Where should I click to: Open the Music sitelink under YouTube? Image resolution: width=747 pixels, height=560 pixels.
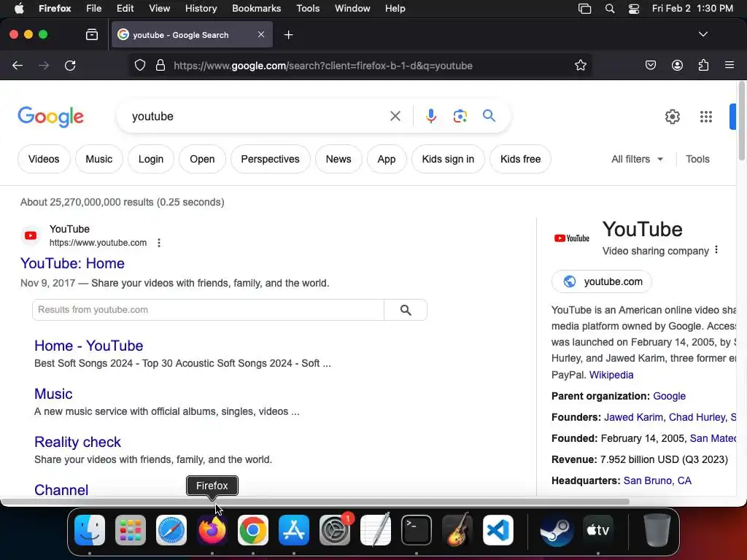point(53,394)
